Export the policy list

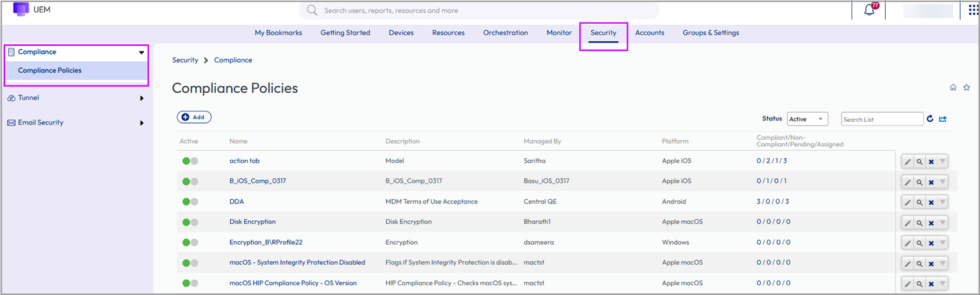943,119
